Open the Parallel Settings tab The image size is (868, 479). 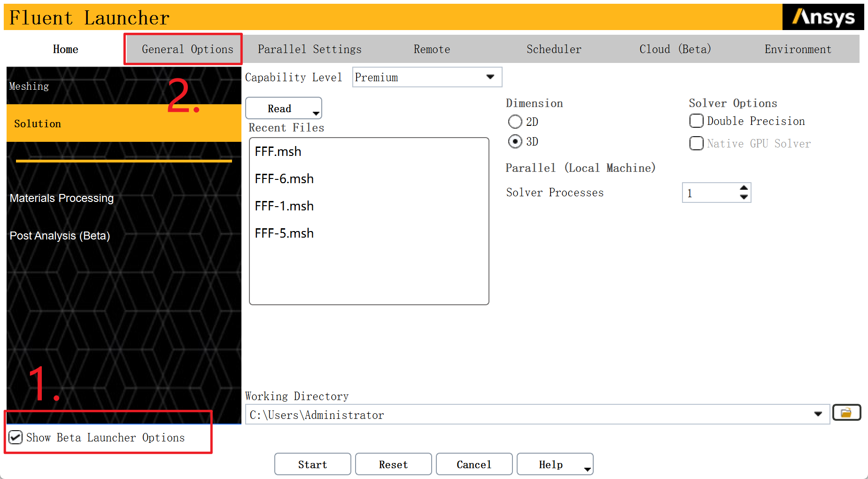coord(310,49)
